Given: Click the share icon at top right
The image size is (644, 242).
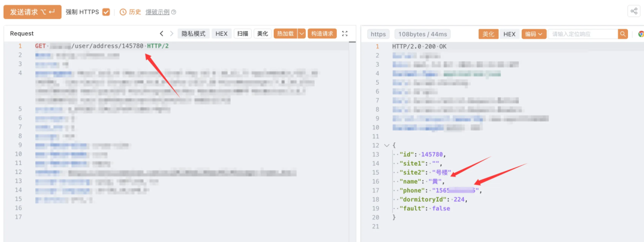Looking at the screenshot, I should pyautogui.click(x=634, y=11).
